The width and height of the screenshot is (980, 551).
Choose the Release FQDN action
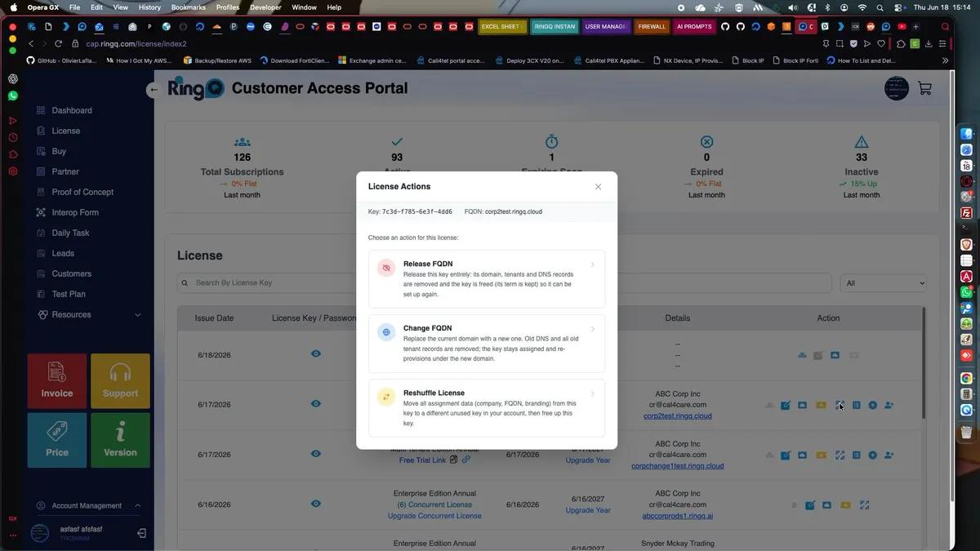click(x=487, y=278)
